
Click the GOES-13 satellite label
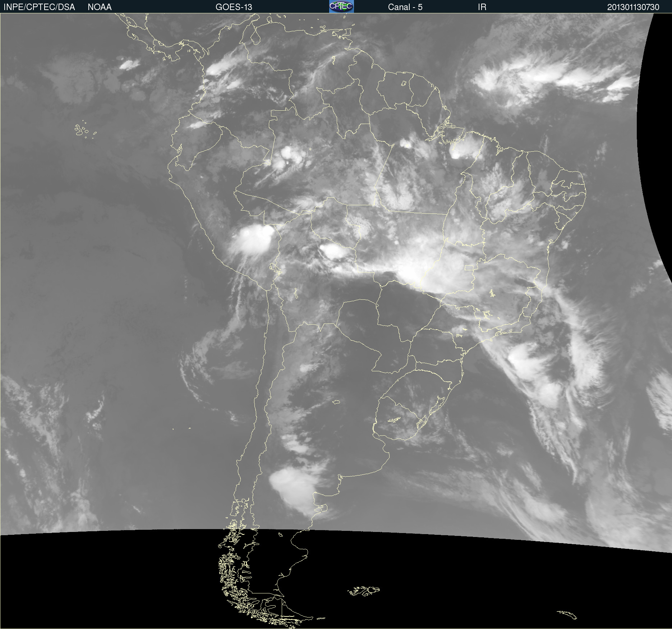pyautogui.click(x=234, y=7)
